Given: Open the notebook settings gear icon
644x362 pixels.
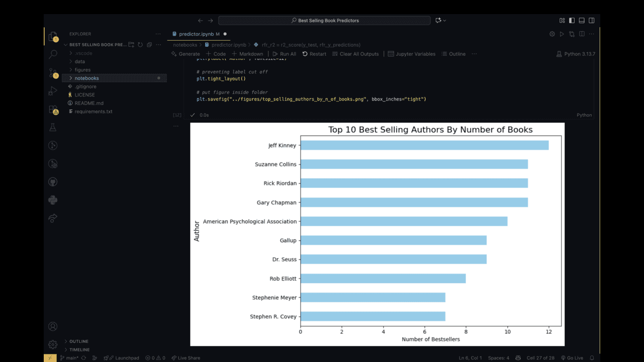Looking at the screenshot, I should click(552, 34).
